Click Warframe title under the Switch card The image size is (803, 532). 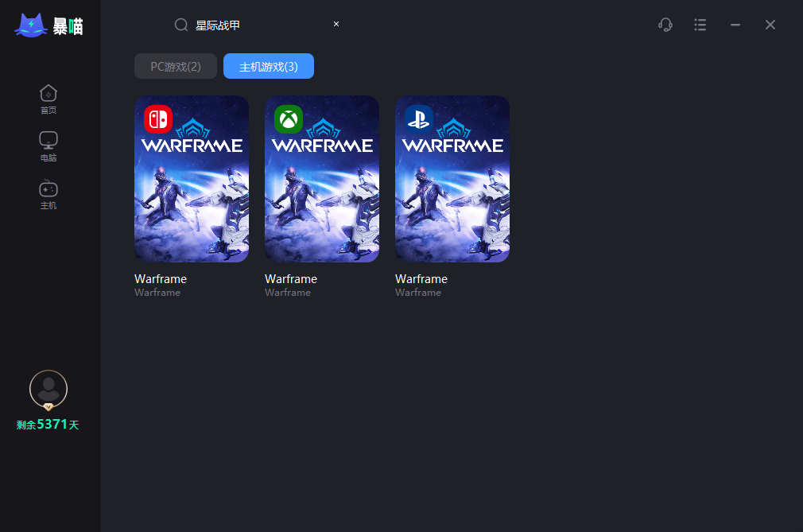[x=161, y=279]
